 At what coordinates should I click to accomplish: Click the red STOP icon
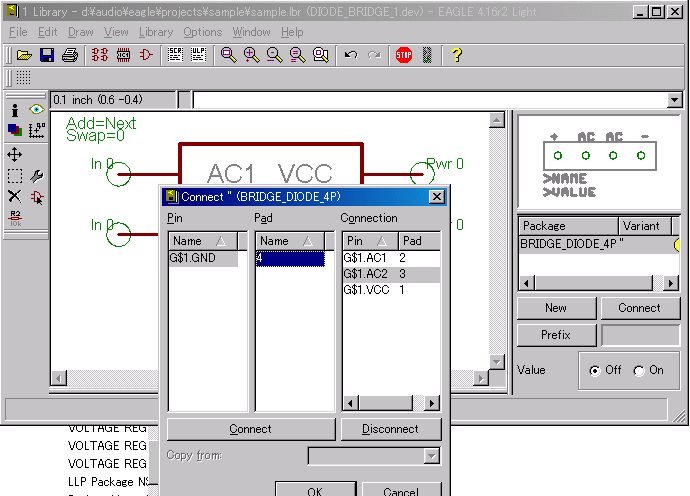(403, 56)
